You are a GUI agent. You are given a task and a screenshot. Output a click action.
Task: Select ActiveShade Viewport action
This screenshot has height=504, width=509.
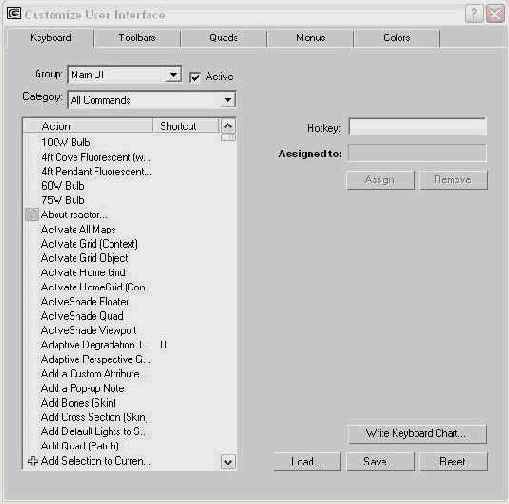coord(89,330)
